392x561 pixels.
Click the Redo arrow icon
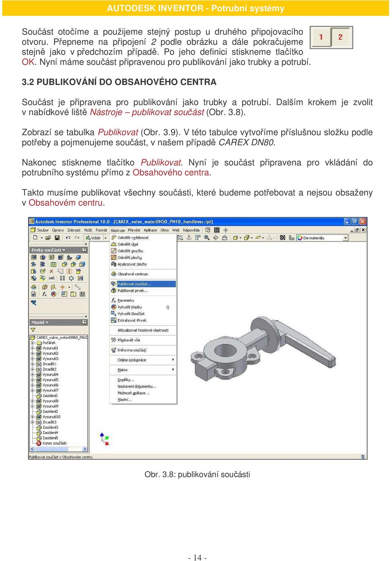(x=76, y=237)
